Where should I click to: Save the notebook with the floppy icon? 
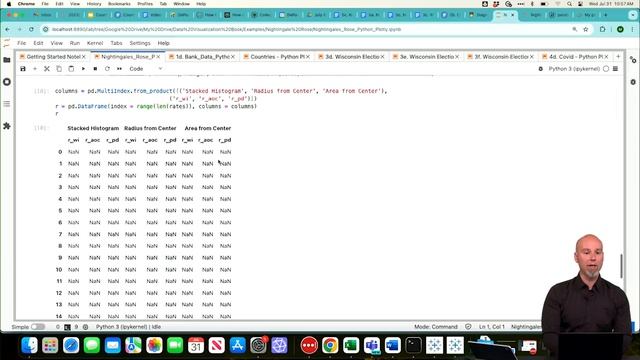pos(23,69)
